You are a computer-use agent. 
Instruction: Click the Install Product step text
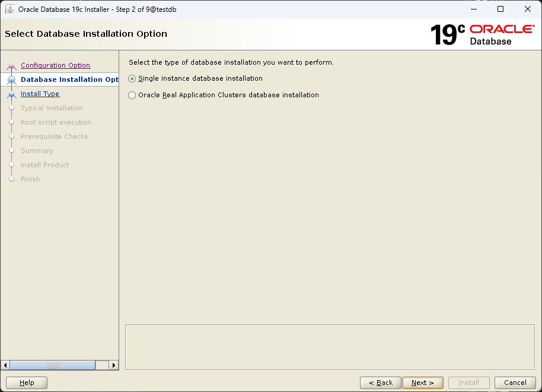point(44,165)
